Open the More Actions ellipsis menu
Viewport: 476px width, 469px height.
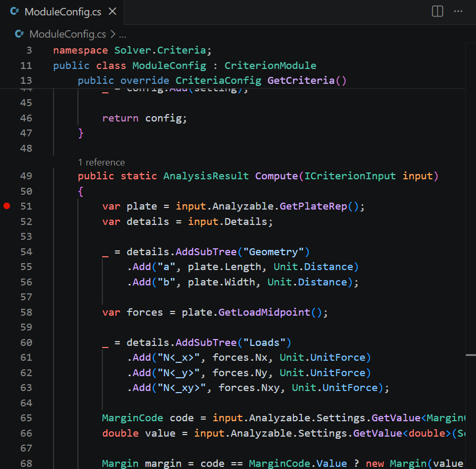(458, 12)
